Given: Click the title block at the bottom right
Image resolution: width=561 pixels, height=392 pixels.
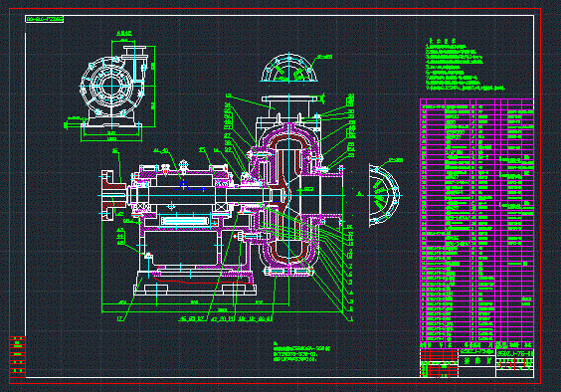Looking at the screenshot, I should pos(476,363).
